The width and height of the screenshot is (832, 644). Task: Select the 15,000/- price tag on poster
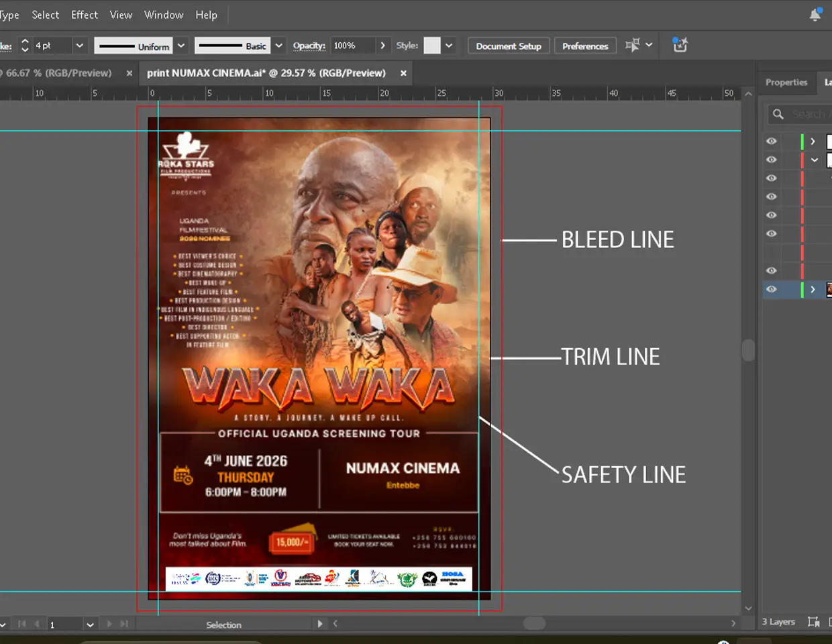(x=293, y=541)
